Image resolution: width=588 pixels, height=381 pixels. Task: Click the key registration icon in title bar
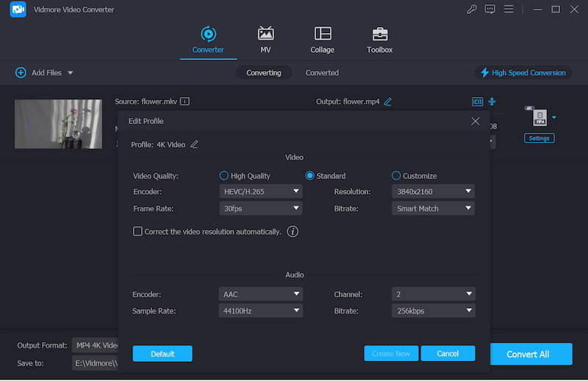coord(472,10)
